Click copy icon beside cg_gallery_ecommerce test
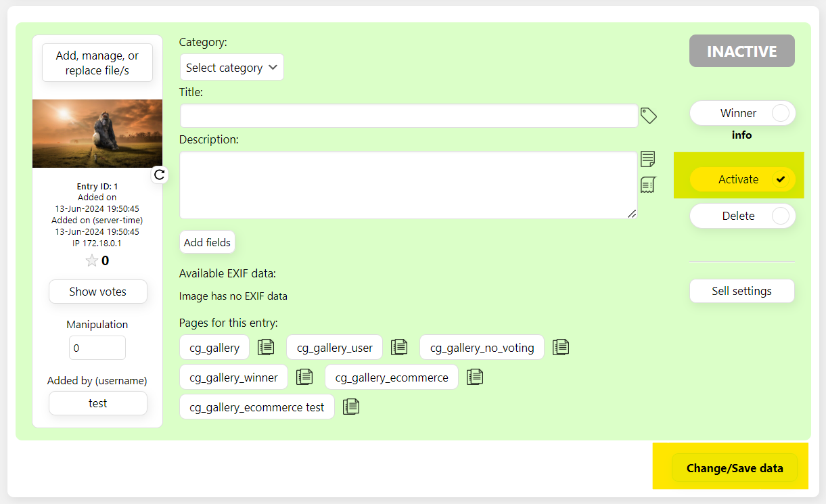This screenshot has width=826, height=504. [x=350, y=407]
